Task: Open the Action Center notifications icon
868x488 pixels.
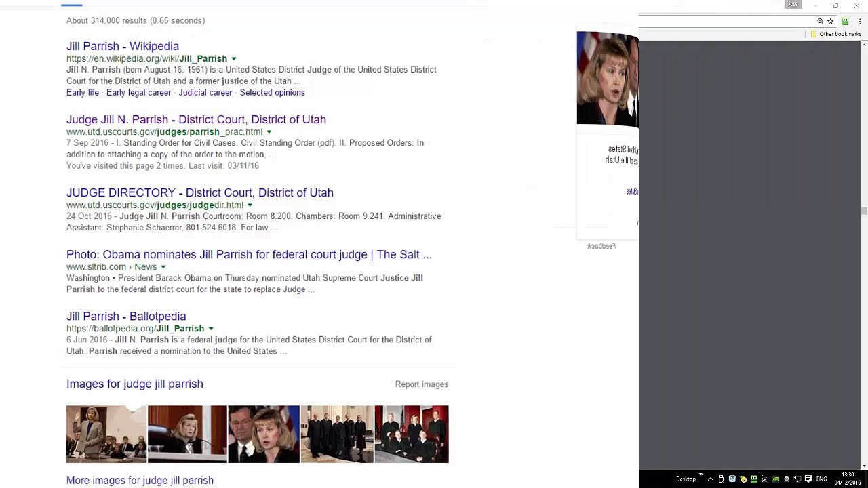Action: pyautogui.click(x=808, y=479)
